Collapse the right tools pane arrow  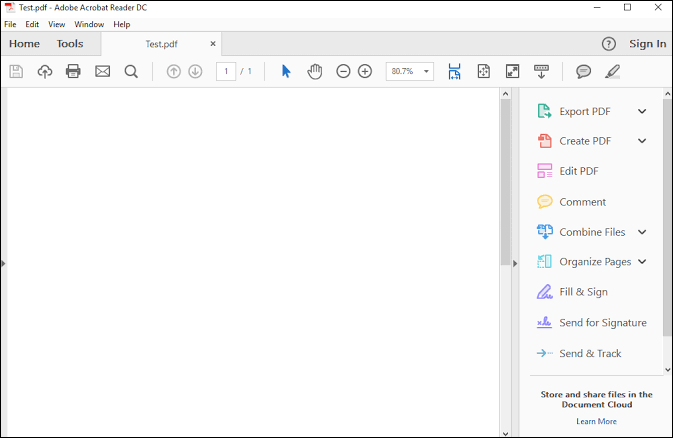pyautogui.click(x=515, y=264)
